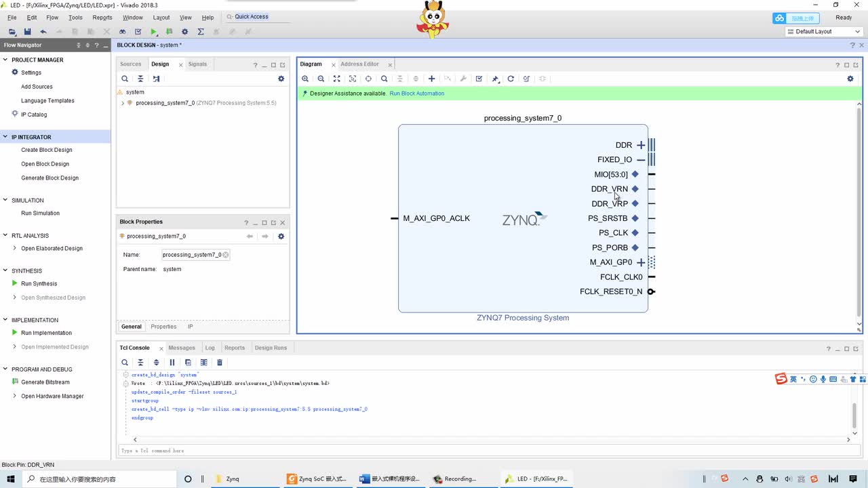Click the Run Block Automation link

pyautogui.click(x=417, y=94)
